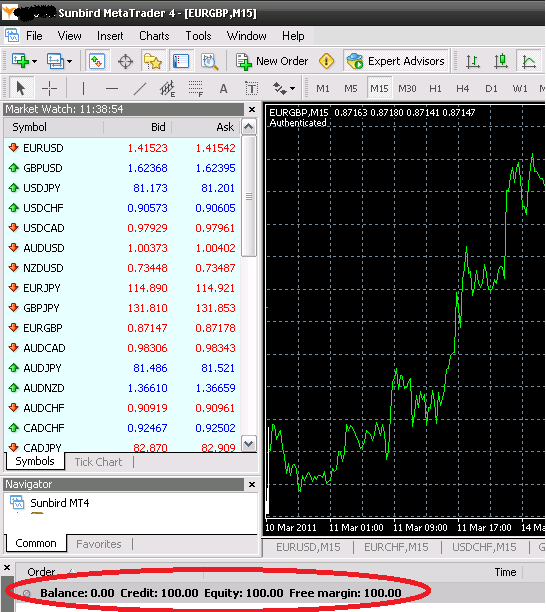Viewport: 546px width, 612px height.
Task: Select the EURGBP symbol row
Action: pyautogui.click(x=123, y=328)
